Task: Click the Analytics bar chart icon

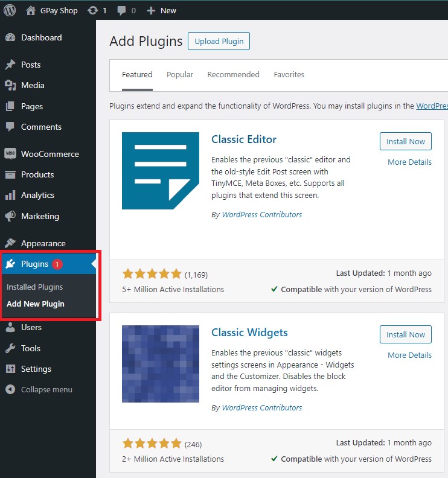Action: [x=10, y=195]
